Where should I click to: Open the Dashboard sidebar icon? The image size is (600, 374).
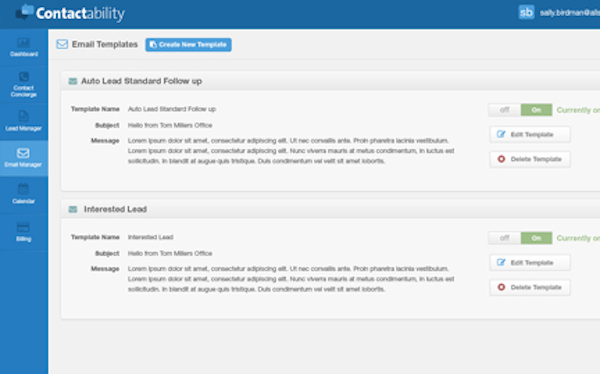pos(24,47)
